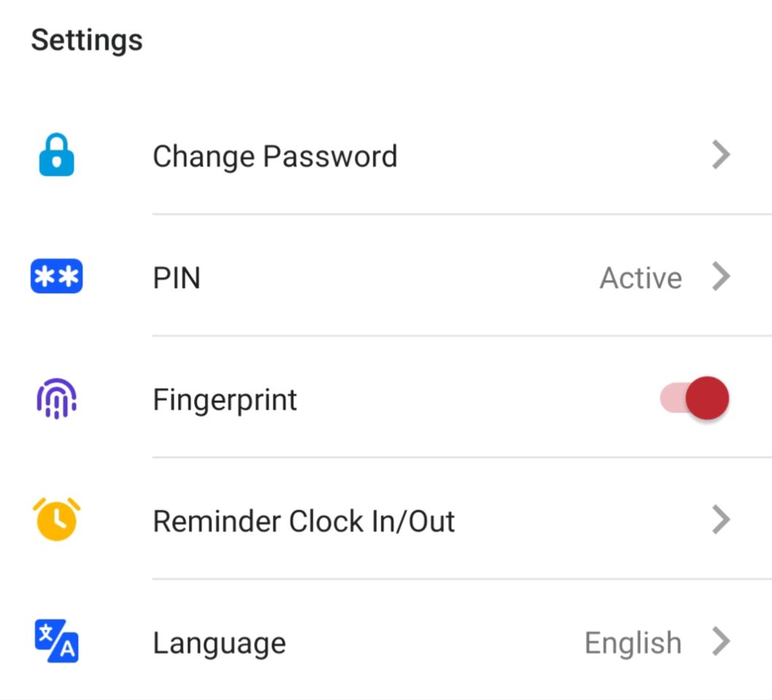Click the Fingerprint row label
This screenshot has width=772, height=700.
coord(225,399)
